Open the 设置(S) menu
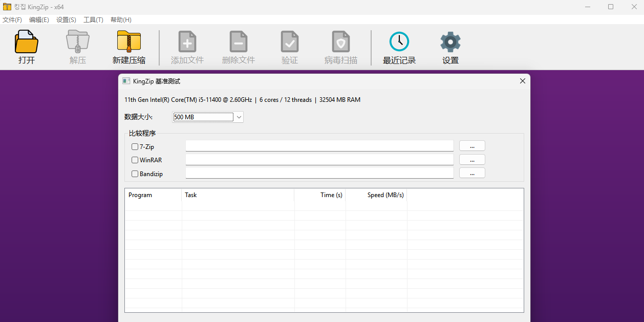The width and height of the screenshot is (644, 322). pyautogui.click(x=66, y=20)
